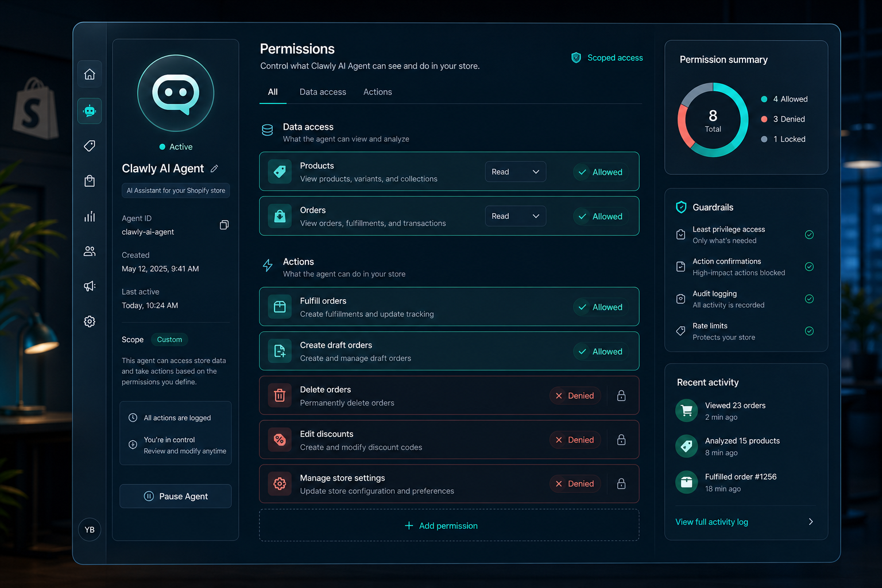This screenshot has height=588, width=882.
Task: Click the Edit discounts percent icon
Action: [280, 440]
